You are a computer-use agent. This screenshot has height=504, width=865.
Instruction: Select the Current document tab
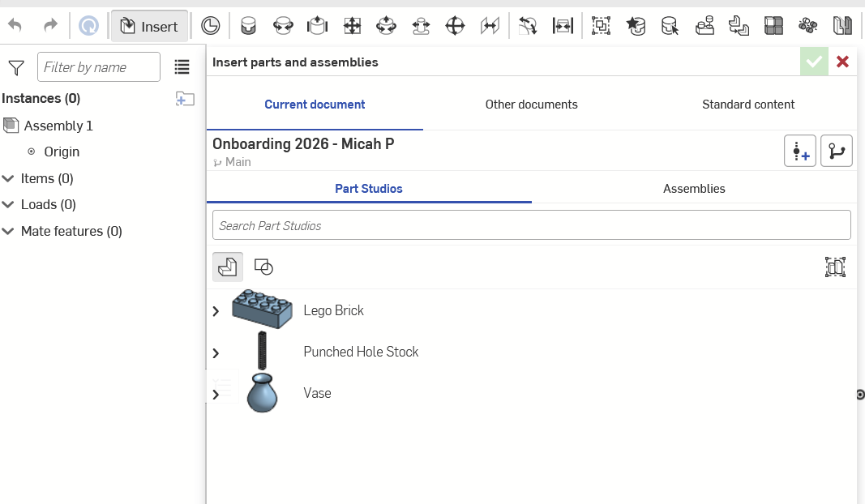pos(315,105)
